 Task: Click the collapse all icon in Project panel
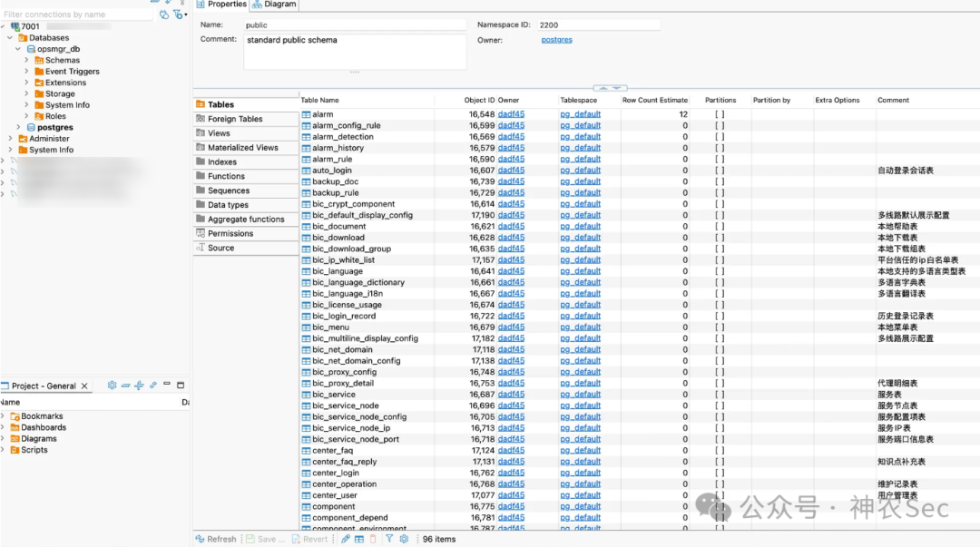coord(125,386)
